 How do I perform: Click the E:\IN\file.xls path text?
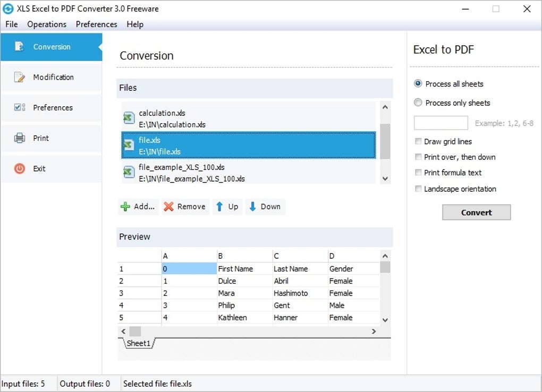(x=159, y=151)
